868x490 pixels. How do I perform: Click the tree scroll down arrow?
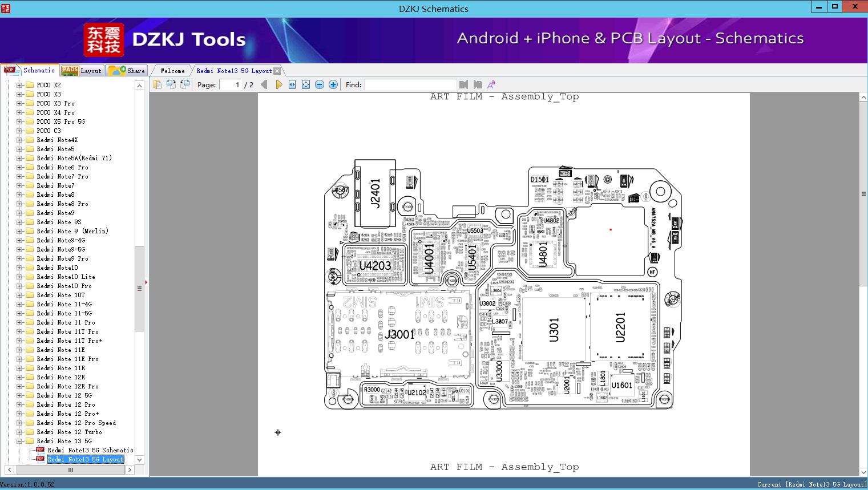point(139,459)
